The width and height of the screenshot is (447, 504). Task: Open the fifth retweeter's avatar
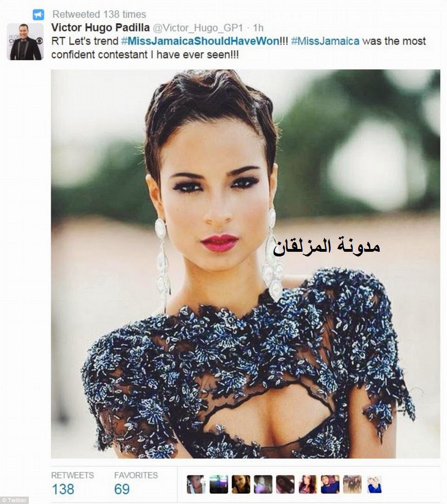[286, 484]
